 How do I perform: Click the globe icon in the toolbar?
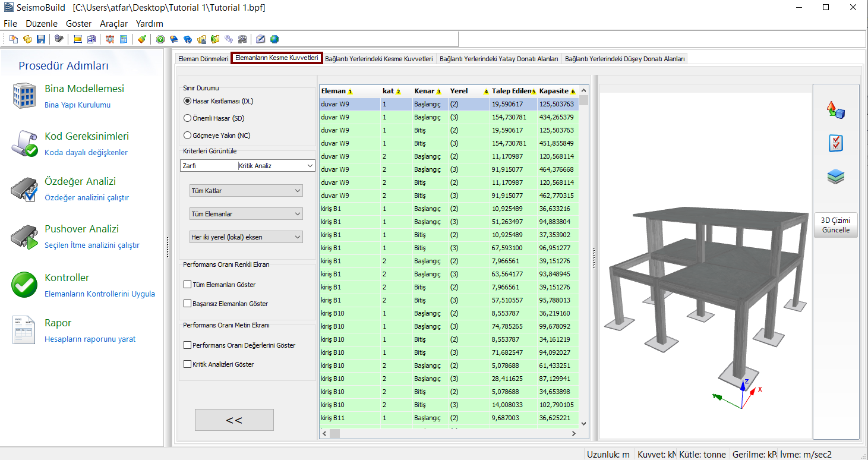(x=274, y=39)
